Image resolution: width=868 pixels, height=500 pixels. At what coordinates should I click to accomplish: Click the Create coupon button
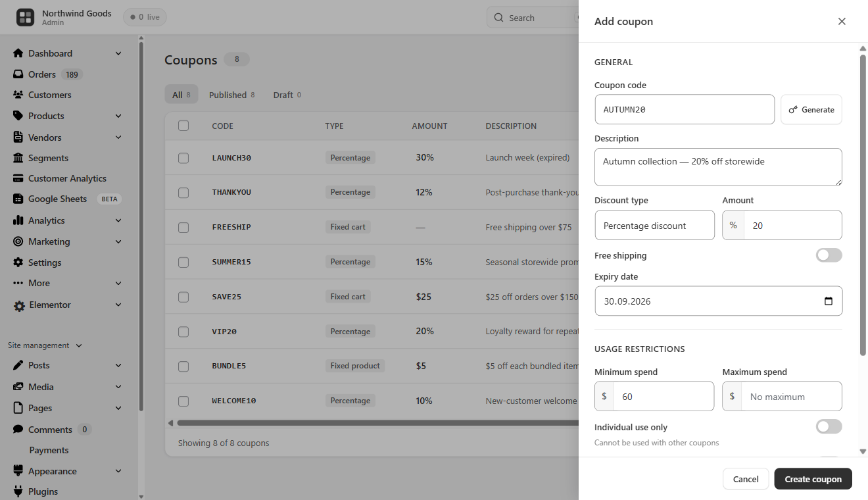pos(813,479)
